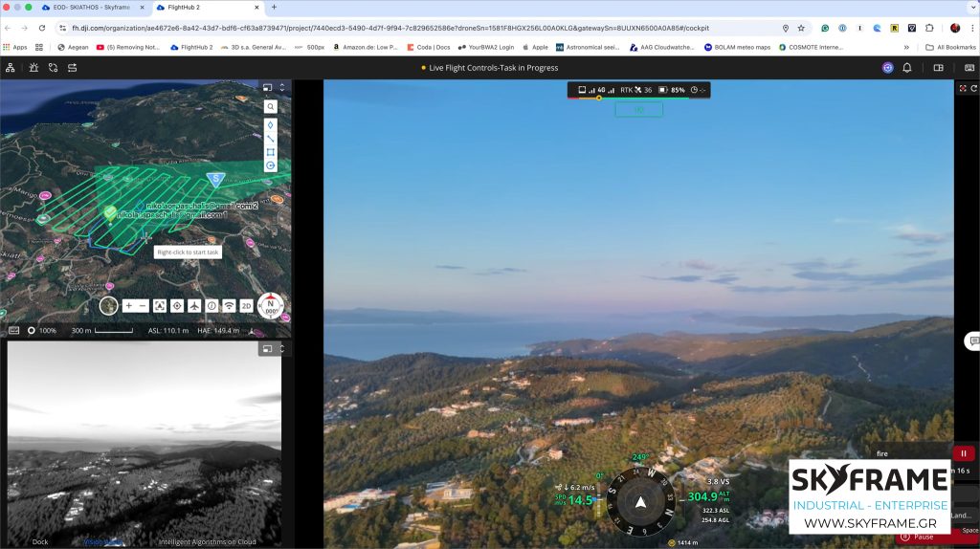
Task: Toggle the right side panel layout
Action: [x=938, y=68]
